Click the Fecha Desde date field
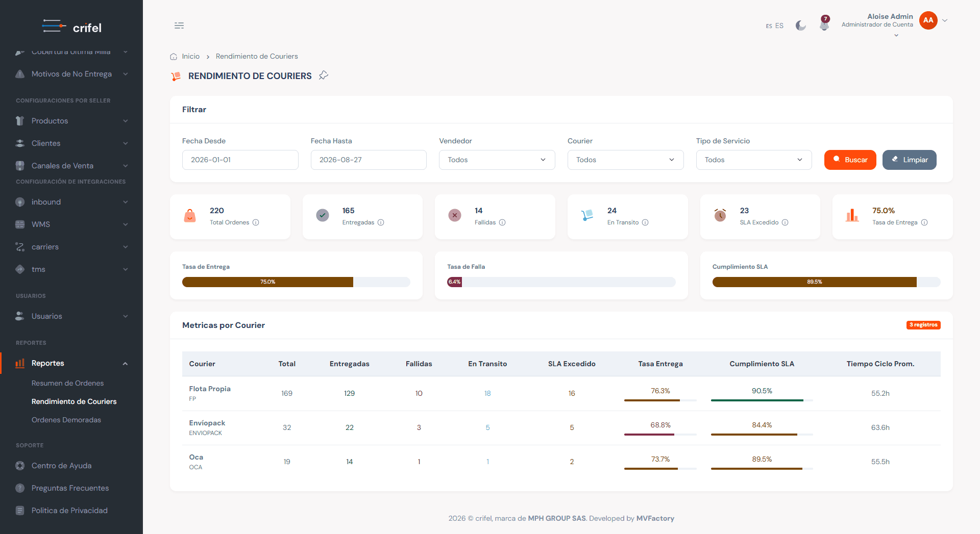The height and width of the screenshot is (534, 980). pos(240,160)
